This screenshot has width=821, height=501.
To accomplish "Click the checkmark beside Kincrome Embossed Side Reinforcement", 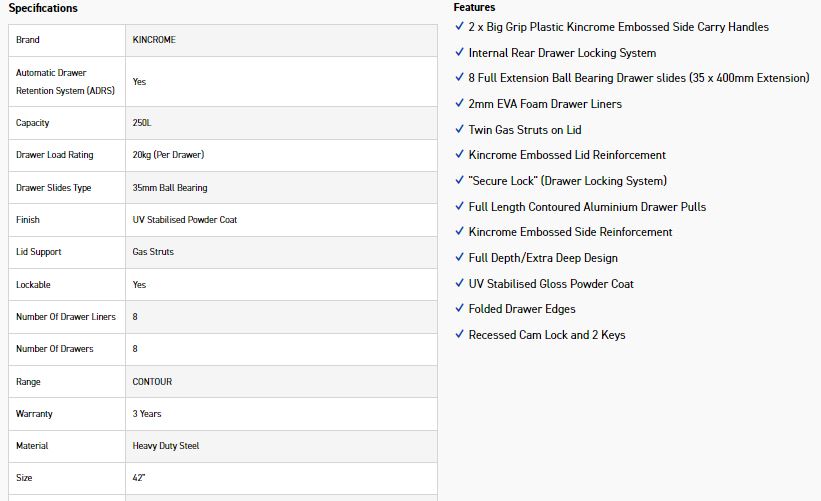I will pos(459,231).
